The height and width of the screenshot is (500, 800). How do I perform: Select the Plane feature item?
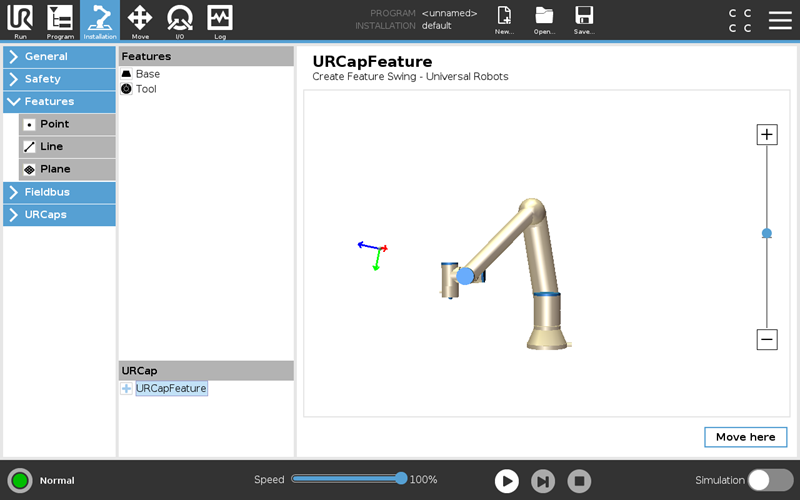tap(67, 170)
